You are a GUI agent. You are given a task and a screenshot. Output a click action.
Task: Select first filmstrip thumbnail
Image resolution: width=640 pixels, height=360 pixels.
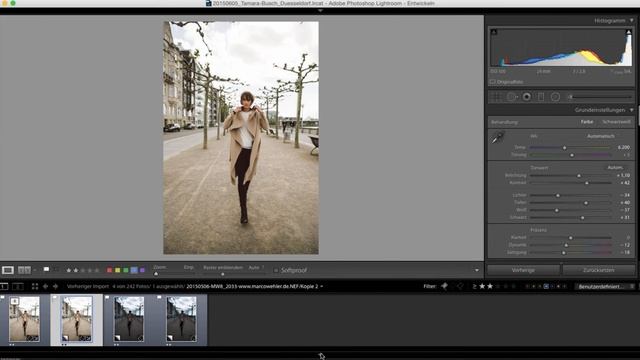click(24, 319)
